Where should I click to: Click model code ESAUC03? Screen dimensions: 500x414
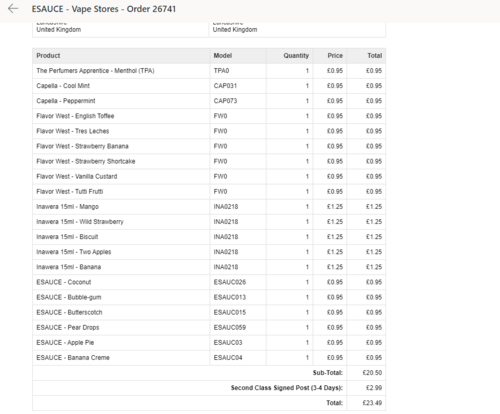[x=228, y=342]
